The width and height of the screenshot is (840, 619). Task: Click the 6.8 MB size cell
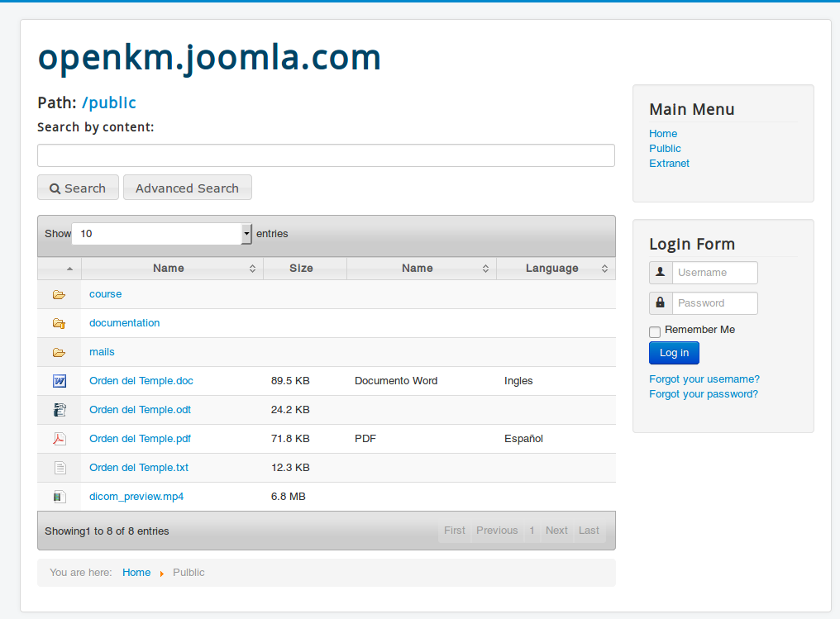pos(289,497)
